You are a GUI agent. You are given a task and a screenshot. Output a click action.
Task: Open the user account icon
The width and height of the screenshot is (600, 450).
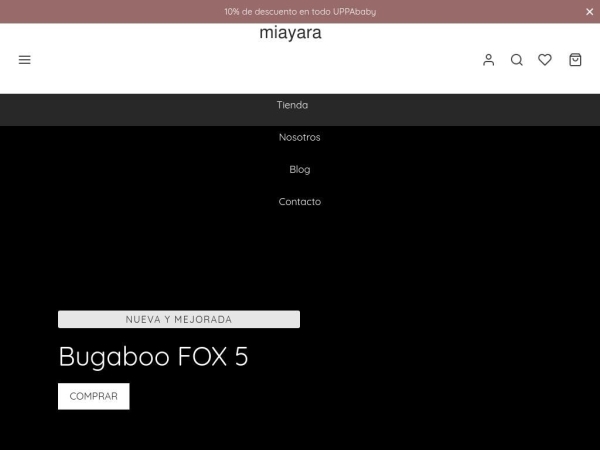click(489, 60)
